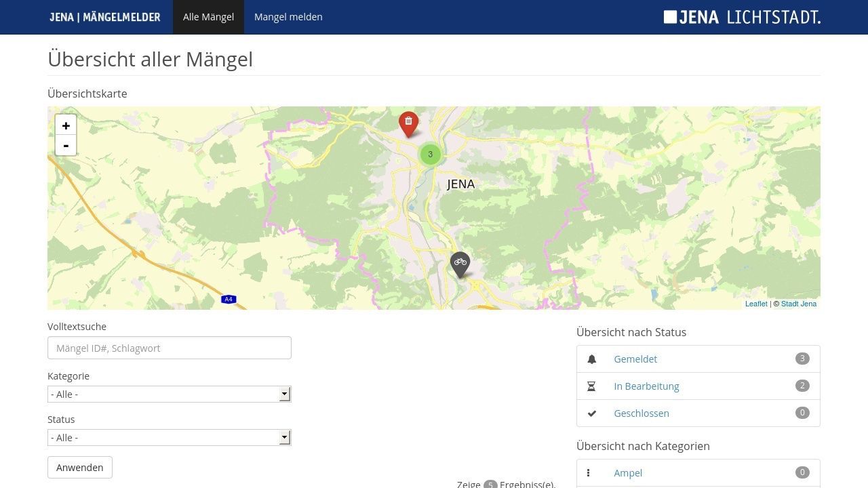Open the Mangel melden menu item
This screenshot has height=488, width=868.
tap(288, 16)
